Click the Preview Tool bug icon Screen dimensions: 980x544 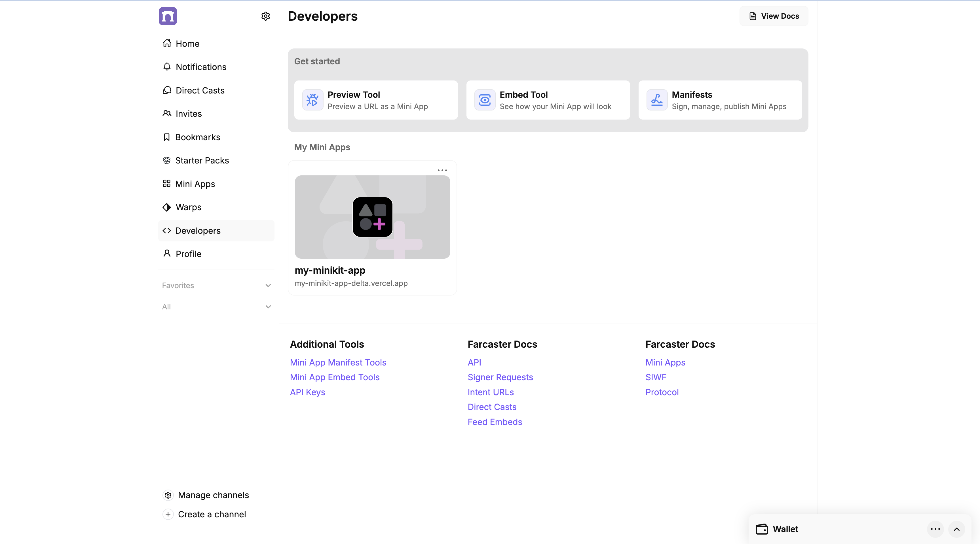[x=312, y=100]
